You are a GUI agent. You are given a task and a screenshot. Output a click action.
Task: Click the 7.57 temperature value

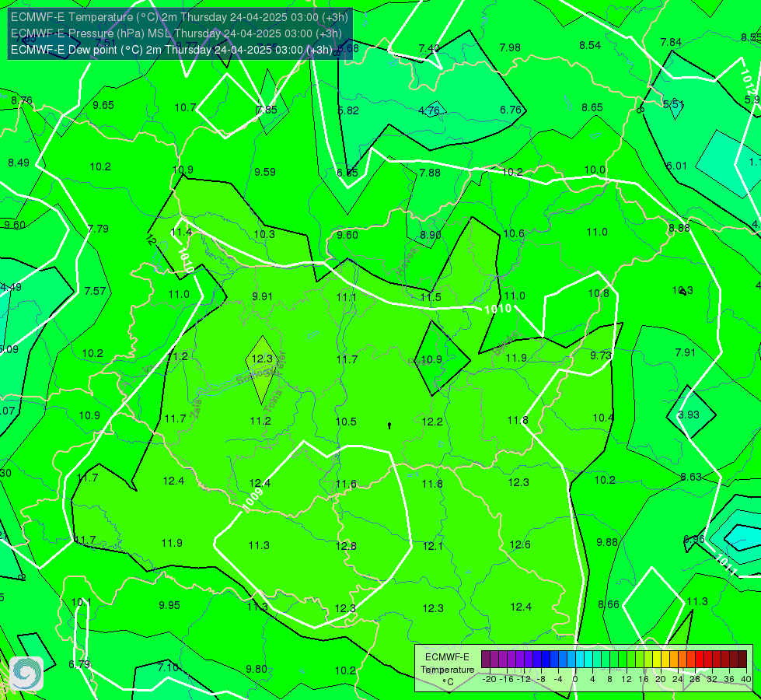[x=95, y=291]
